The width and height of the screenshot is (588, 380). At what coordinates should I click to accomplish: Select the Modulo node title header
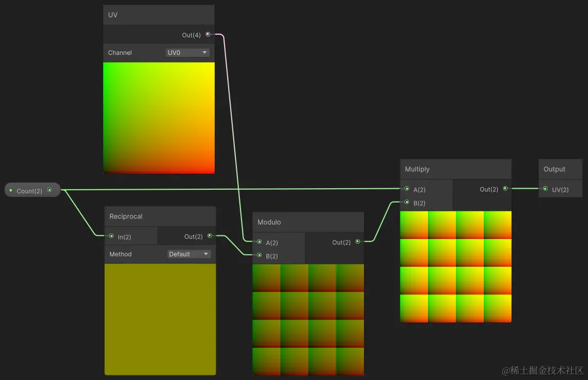click(x=308, y=222)
